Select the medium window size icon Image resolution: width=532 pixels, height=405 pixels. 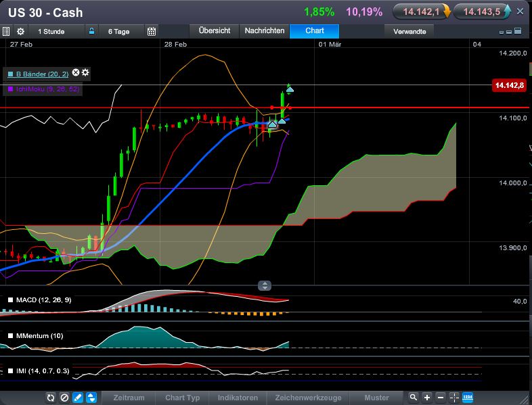point(508,32)
